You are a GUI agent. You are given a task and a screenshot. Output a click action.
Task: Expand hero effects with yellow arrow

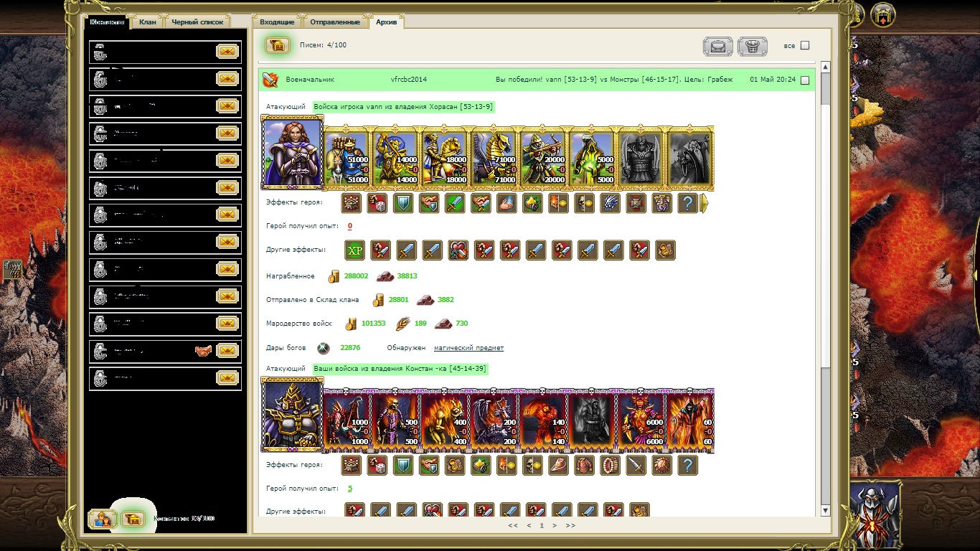pyautogui.click(x=704, y=204)
